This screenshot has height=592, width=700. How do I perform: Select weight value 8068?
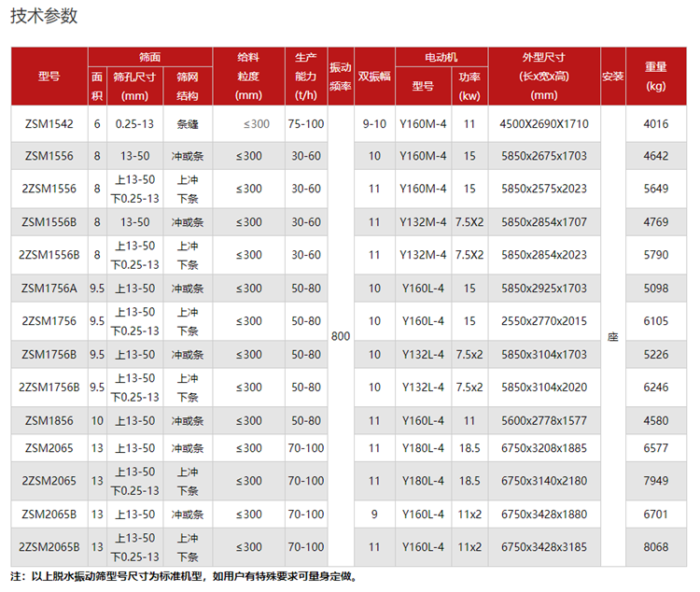point(656,547)
